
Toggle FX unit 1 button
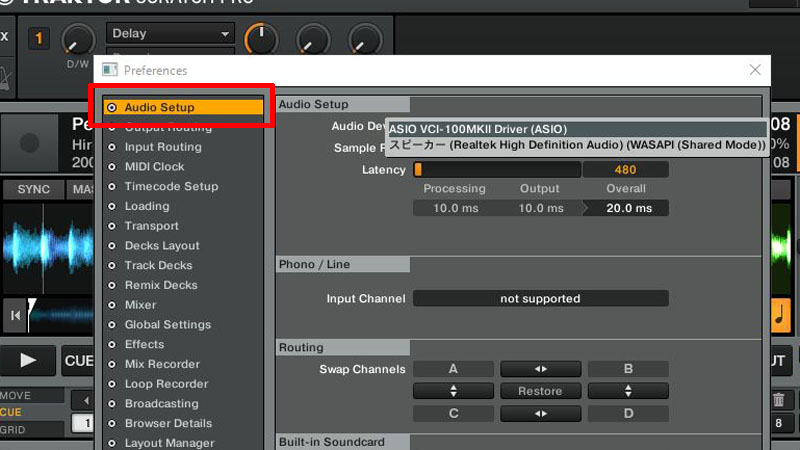coord(39,38)
